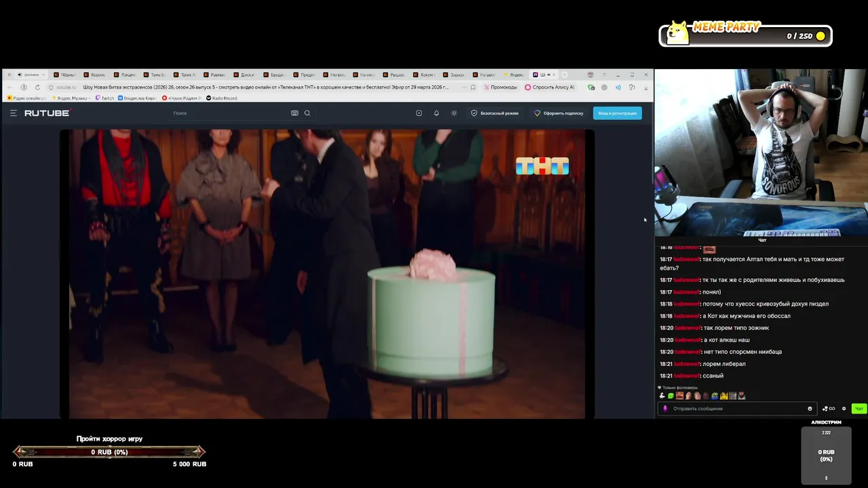Screen dimensions: 868x488
Task: Focus the Отправить сообщение chat input
Action: tap(737, 409)
